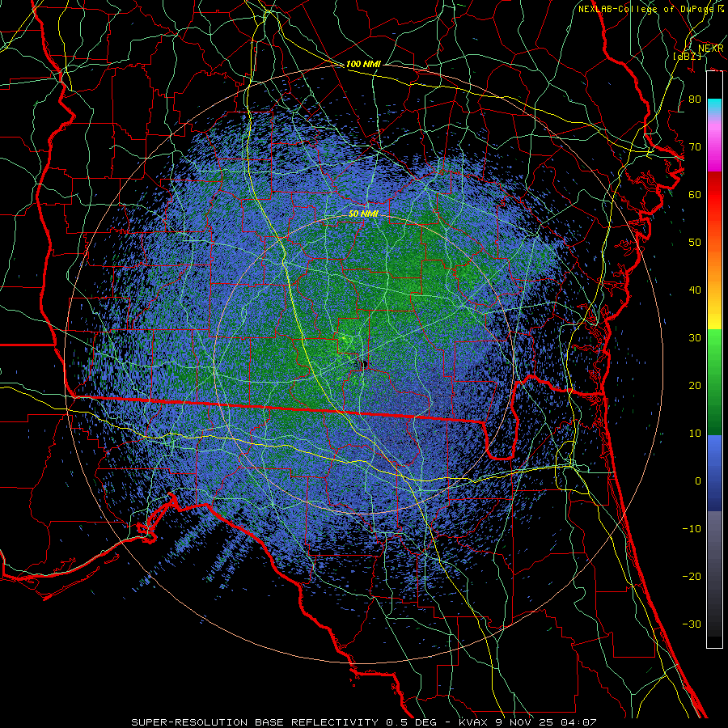
Task: Click the -10 value on the dBZ scale
Action: click(x=692, y=529)
